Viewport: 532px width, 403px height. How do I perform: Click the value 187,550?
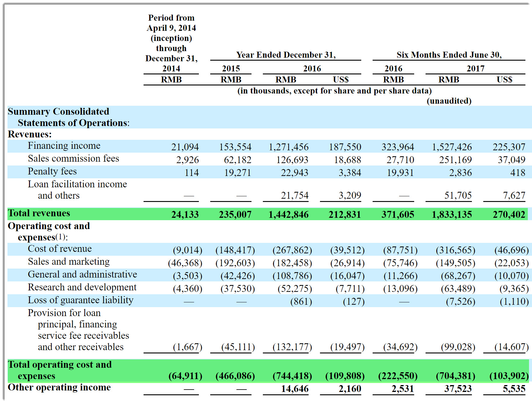tap(345, 147)
